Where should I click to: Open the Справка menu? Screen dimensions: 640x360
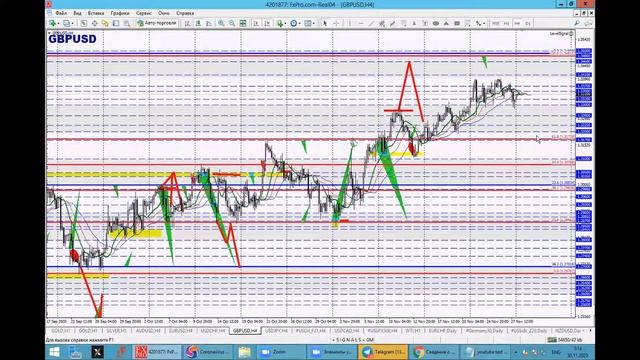185,13
